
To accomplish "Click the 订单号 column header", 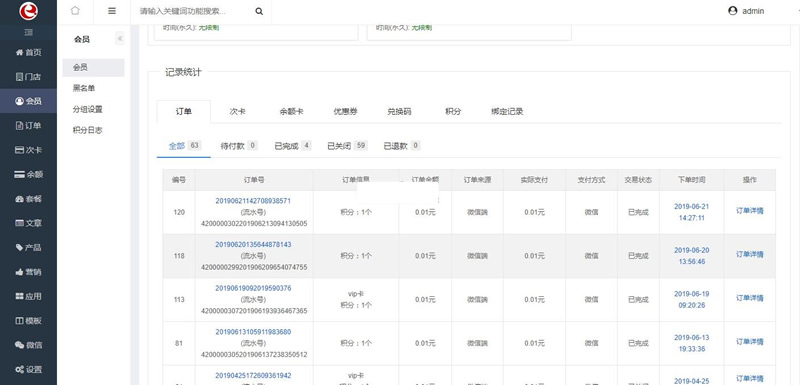I will tap(254, 180).
